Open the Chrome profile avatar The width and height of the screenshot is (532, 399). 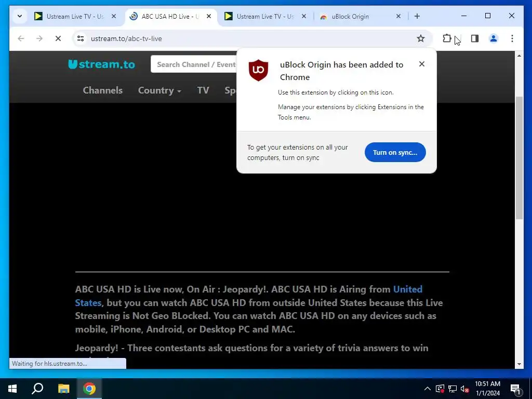tap(494, 38)
